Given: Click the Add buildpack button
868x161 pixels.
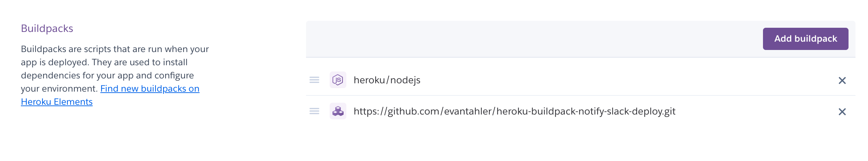Looking at the screenshot, I should (805, 39).
